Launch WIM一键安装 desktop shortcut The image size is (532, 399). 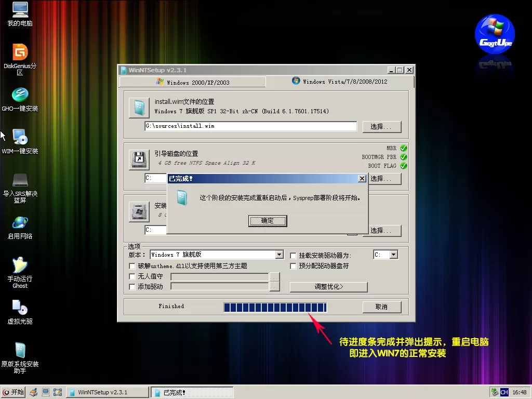click(x=20, y=138)
